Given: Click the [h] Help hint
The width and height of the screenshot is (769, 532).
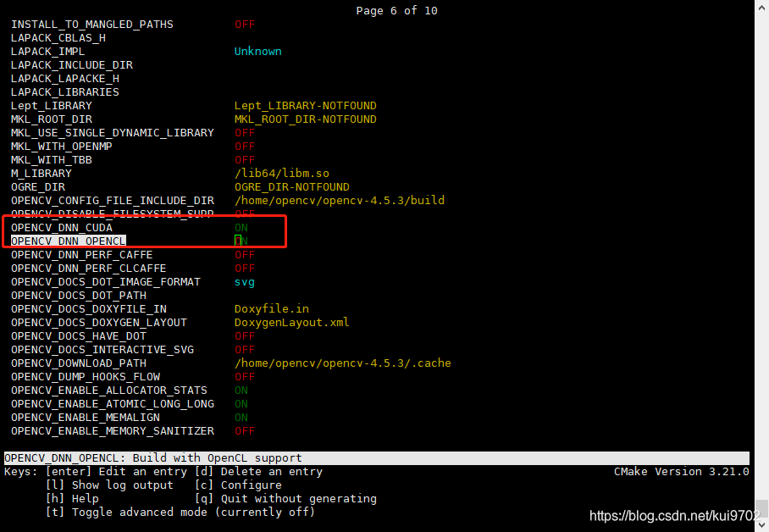Looking at the screenshot, I should tap(72, 499).
